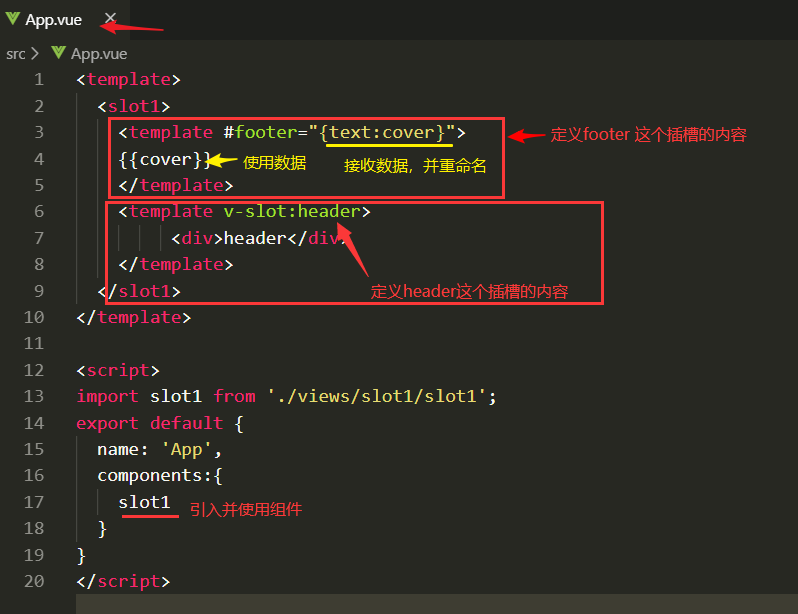Place cursor on the opening template tag on line 1

pos(128,79)
